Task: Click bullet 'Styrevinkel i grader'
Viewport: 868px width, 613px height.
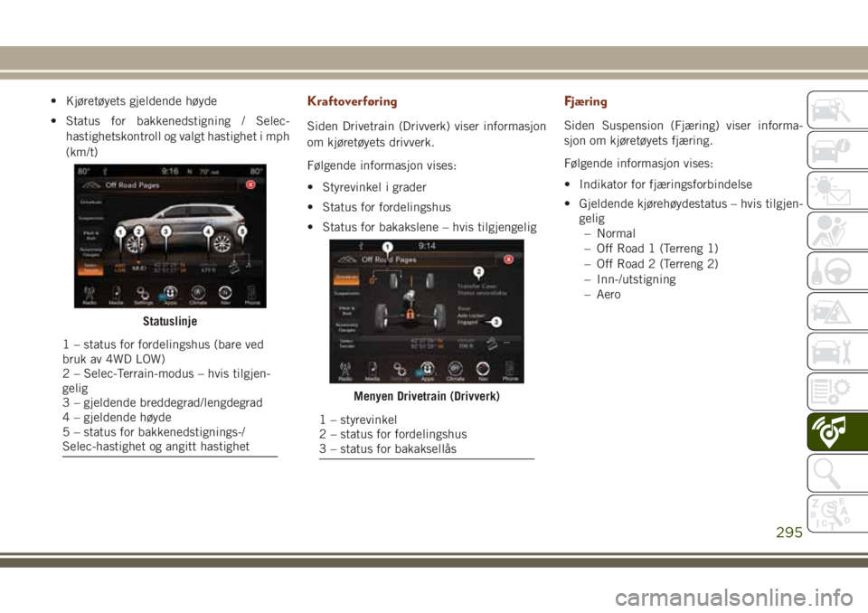Action: [x=374, y=187]
